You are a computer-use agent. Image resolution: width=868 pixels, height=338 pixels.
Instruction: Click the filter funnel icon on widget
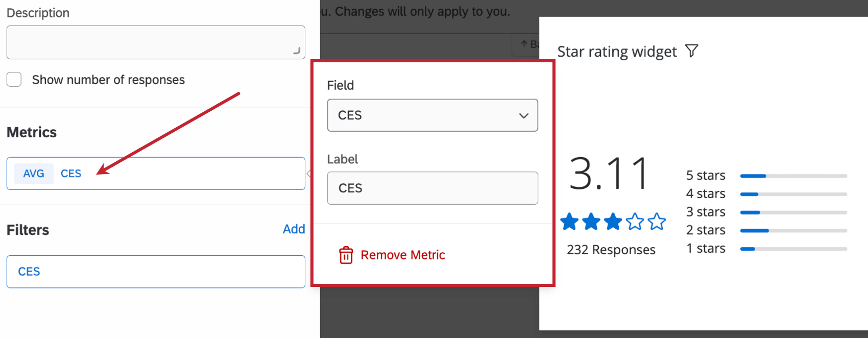tap(692, 51)
